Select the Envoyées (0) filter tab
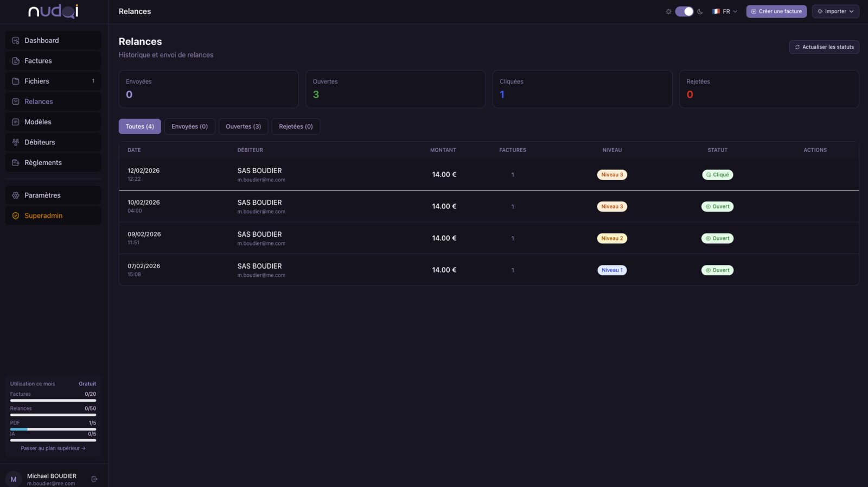Image resolution: width=868 pixels, height=487 pixels. coord(190,127)
